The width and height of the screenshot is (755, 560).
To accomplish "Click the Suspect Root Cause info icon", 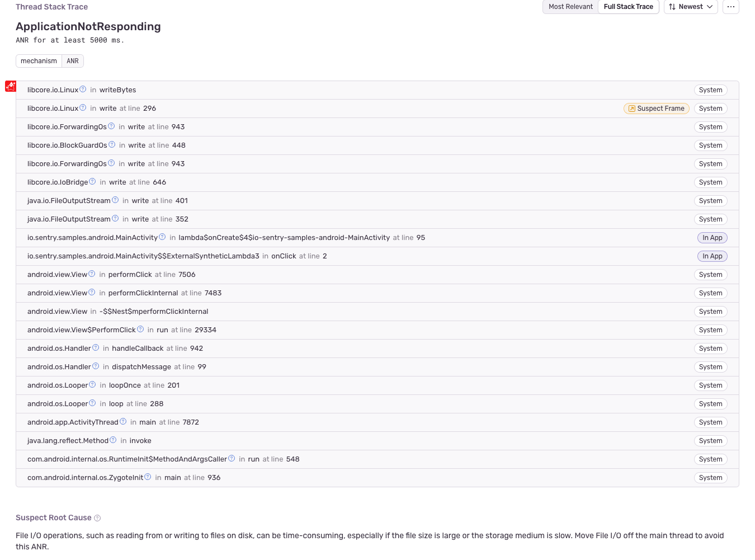I will click(97, 518).
